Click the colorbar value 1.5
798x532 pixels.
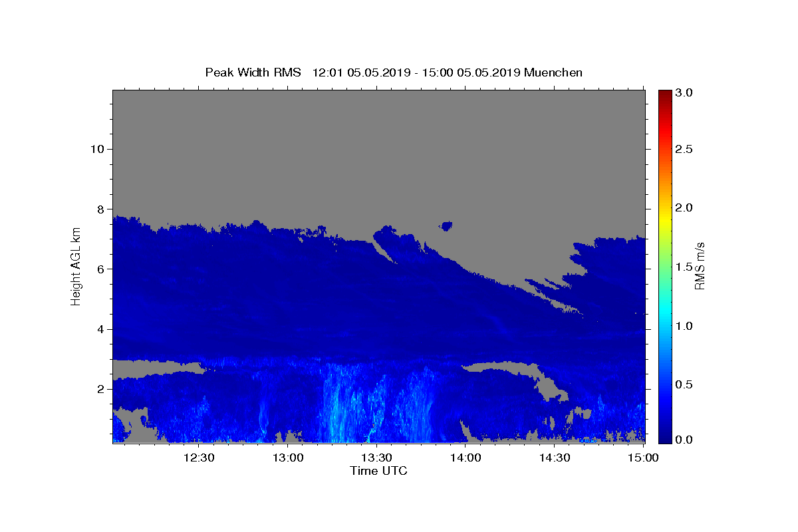pyautogui.click(x=685, y=267)
